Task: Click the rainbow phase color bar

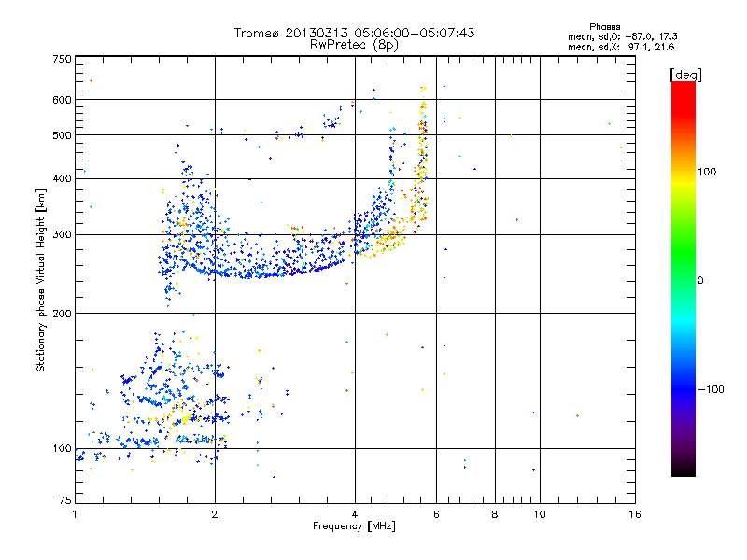Action: [x=684, y=279]
